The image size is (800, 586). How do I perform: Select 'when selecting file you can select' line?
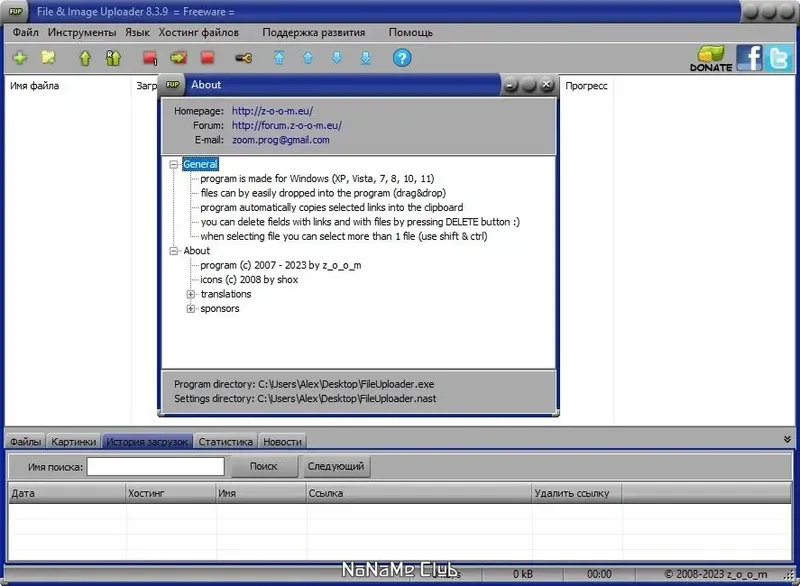344,236
